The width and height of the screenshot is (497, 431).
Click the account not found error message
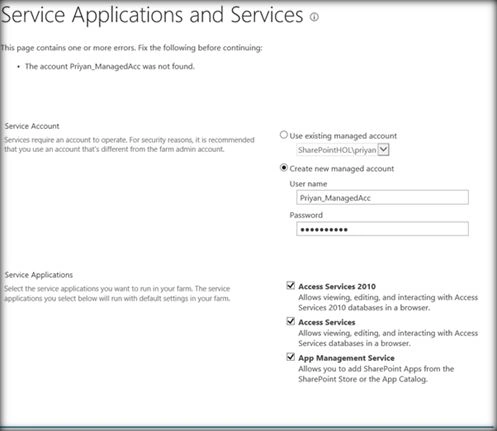point(110,67)
